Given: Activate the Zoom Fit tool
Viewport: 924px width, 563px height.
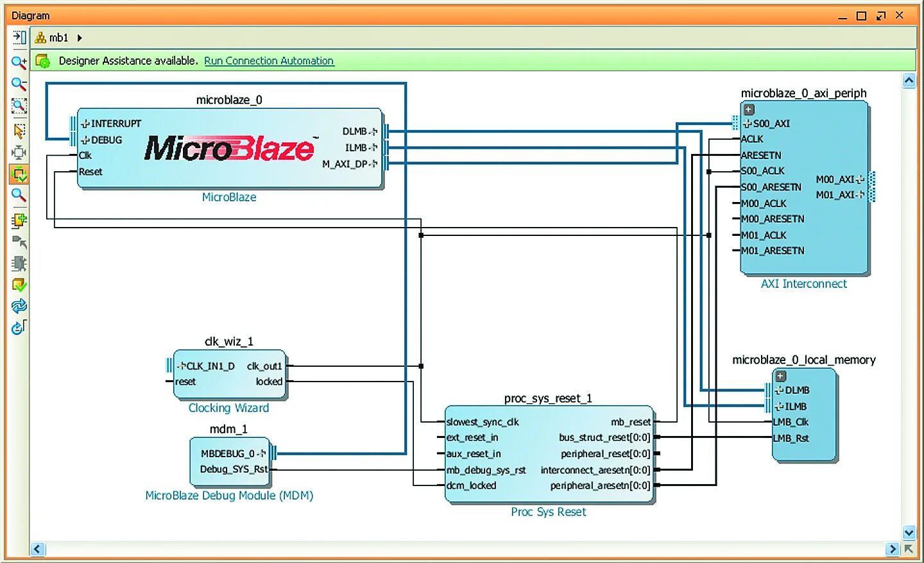Looking at the screenshot, I should 19,106.
